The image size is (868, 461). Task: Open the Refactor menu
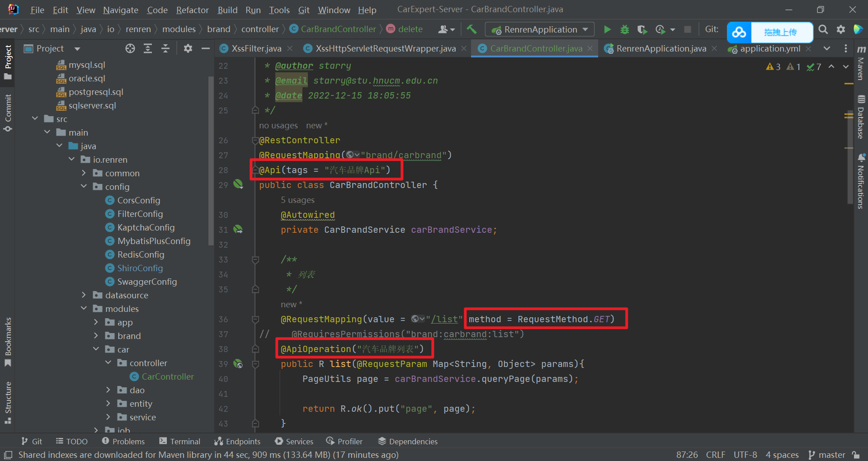192,10
